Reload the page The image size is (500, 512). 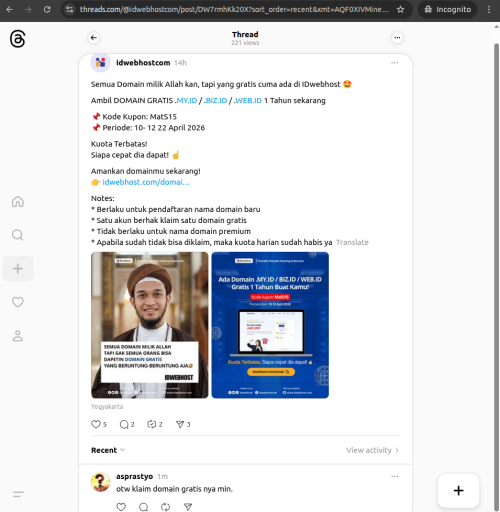tap(47, 9)
